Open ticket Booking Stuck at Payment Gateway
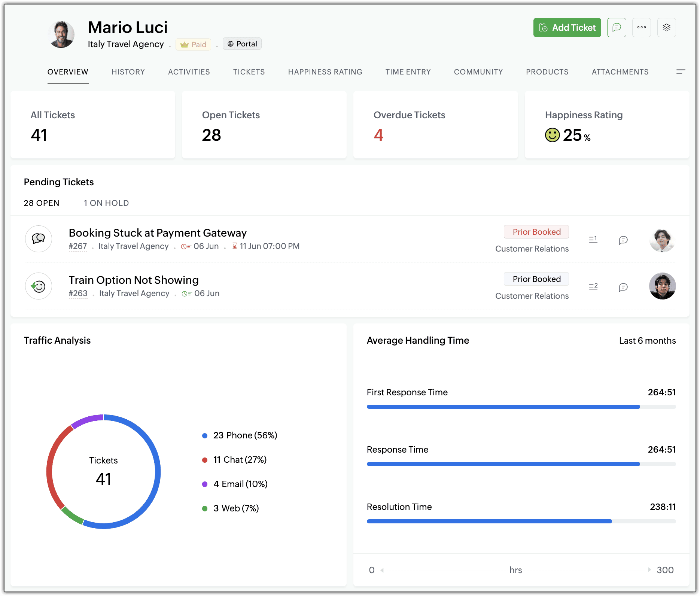This screenshot has width=700, height=596. pyautogui.click(x=158, y=233)
